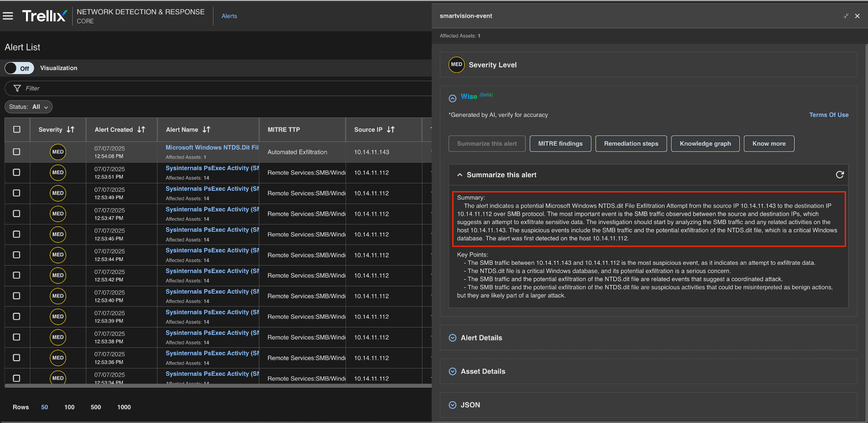
Task: Set rows per page to 100
Action: [70, 407]
